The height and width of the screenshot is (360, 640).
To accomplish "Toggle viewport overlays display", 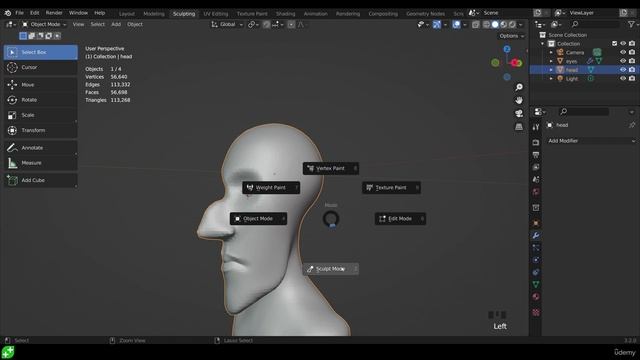I will point(456,24).
